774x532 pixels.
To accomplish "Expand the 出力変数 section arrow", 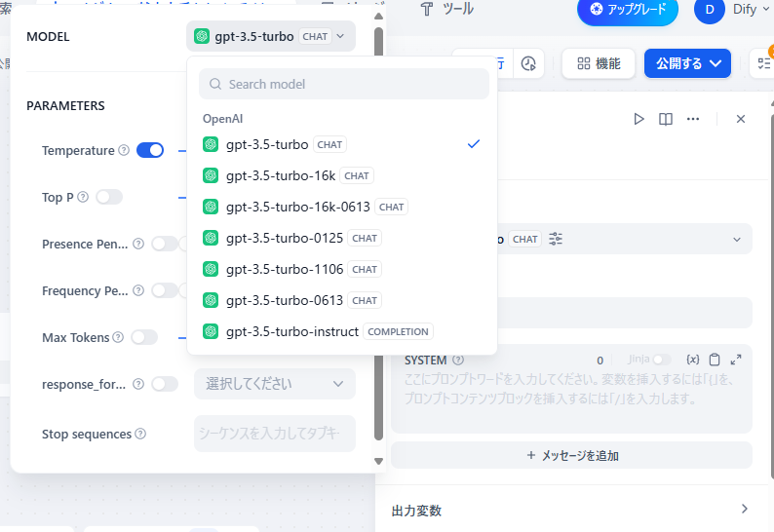I will point(745,509).
